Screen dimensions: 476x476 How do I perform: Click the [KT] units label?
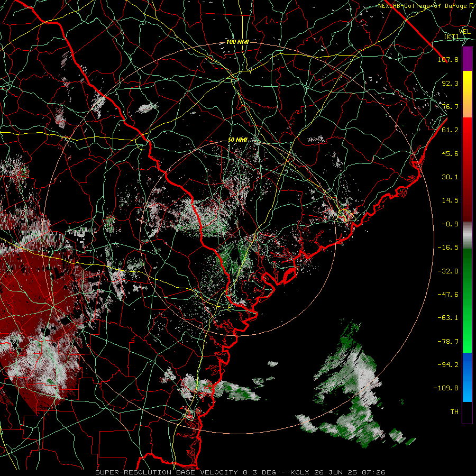[452, 36]
